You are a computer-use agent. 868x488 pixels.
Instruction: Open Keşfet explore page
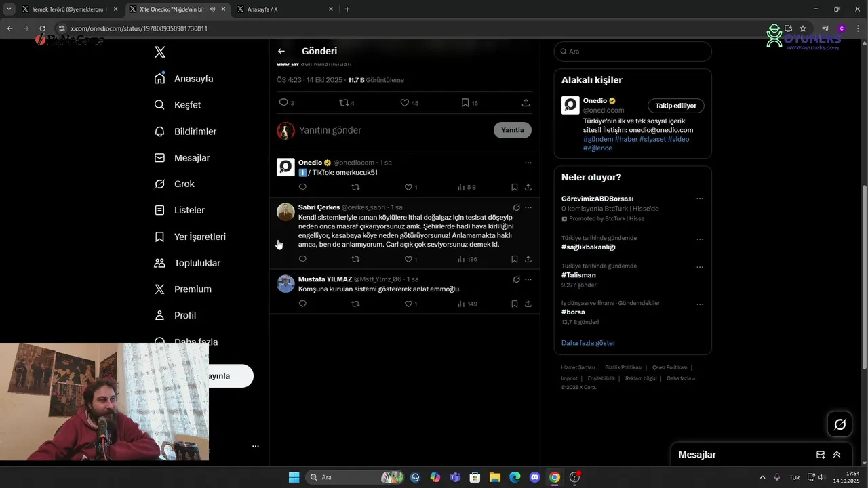[178, 105]
